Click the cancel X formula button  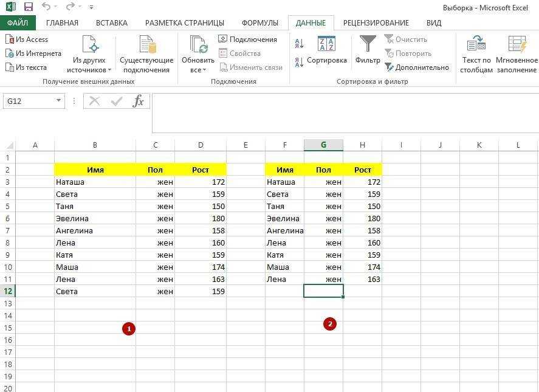pyautogui.click(x=94, y=101)
